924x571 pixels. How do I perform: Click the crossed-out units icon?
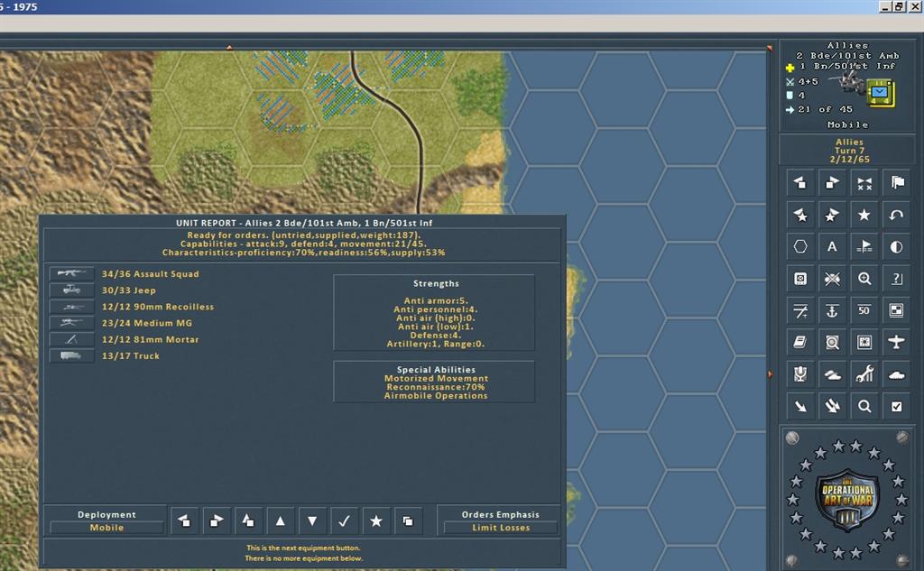(x=832, y=279)
